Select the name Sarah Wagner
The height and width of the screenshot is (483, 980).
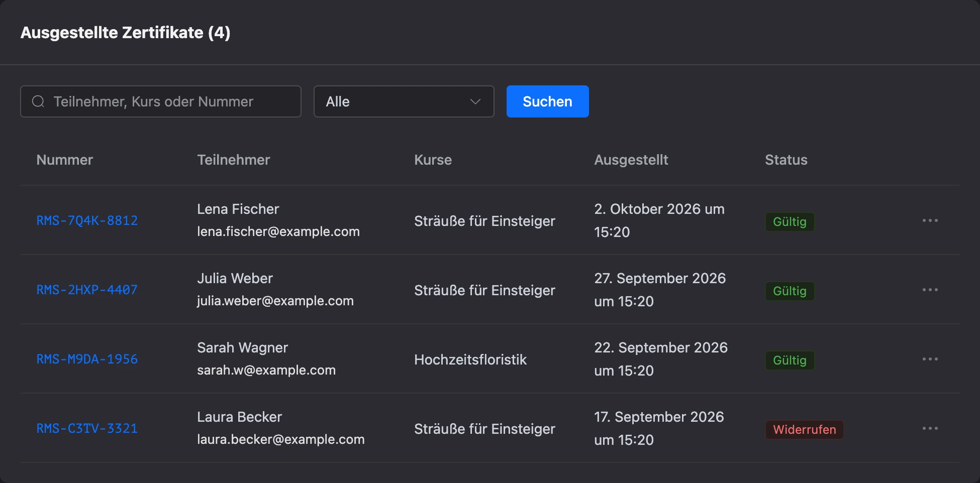pos(242,347)
